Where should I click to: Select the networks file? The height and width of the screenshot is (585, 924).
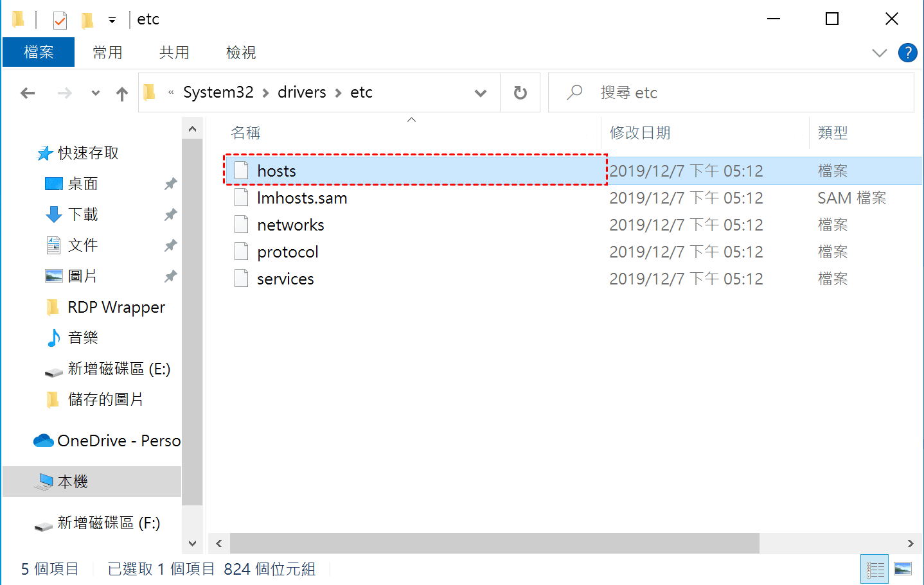573,225
